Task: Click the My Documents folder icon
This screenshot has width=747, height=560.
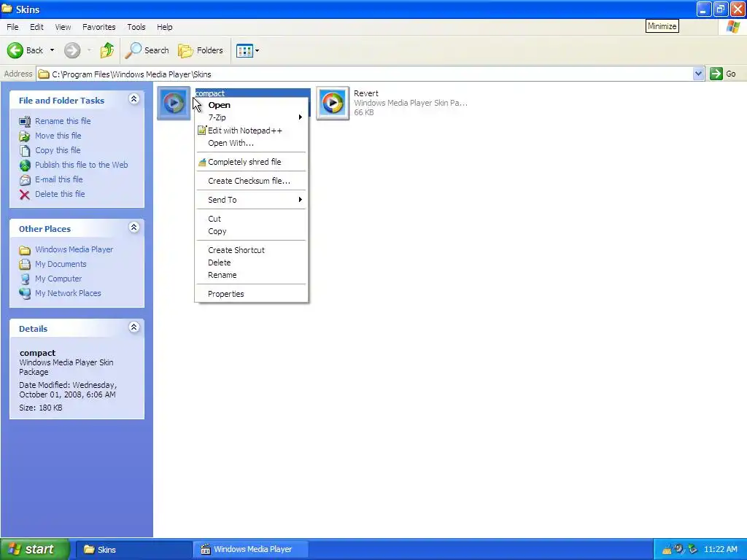Action: pos(25,264)
